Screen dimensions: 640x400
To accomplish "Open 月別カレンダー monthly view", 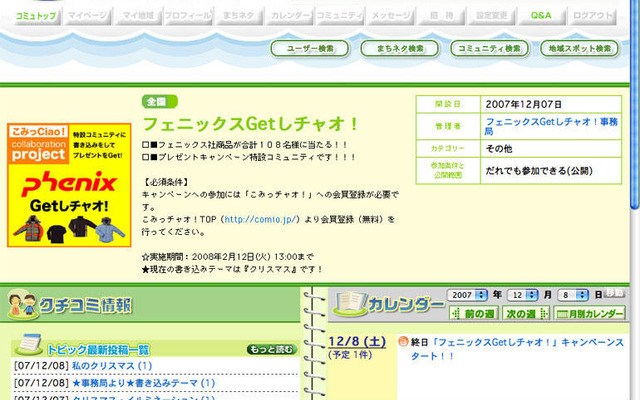I will [589, 313].
